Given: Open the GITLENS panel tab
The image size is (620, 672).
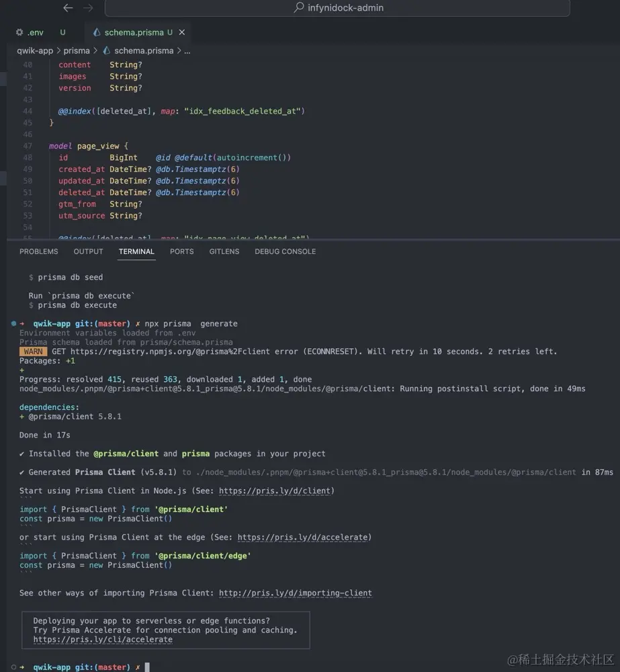Looking at the screenshot, I should coord(224,251).
